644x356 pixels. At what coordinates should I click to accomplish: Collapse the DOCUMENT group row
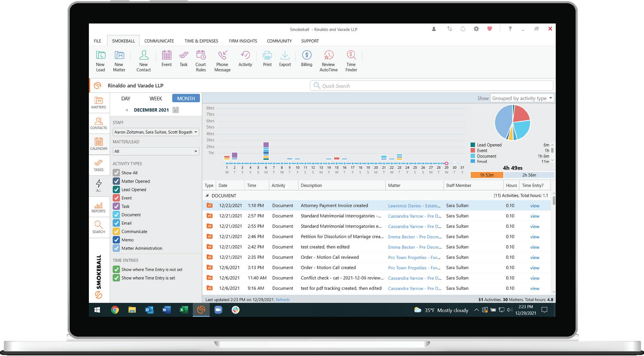[207, 195]
